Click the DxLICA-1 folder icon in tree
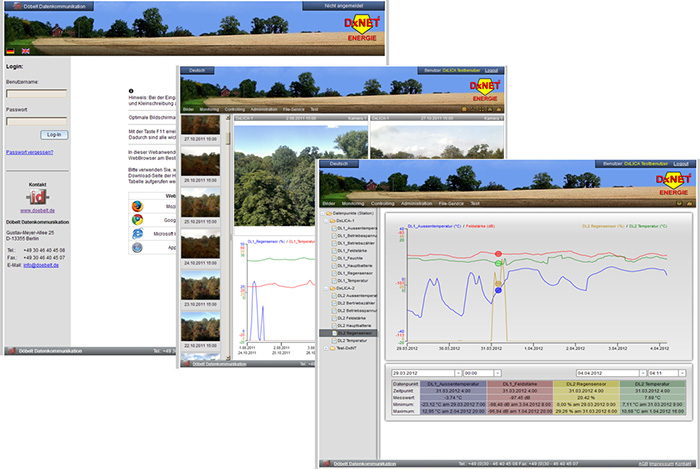 (x=332, y=221)
